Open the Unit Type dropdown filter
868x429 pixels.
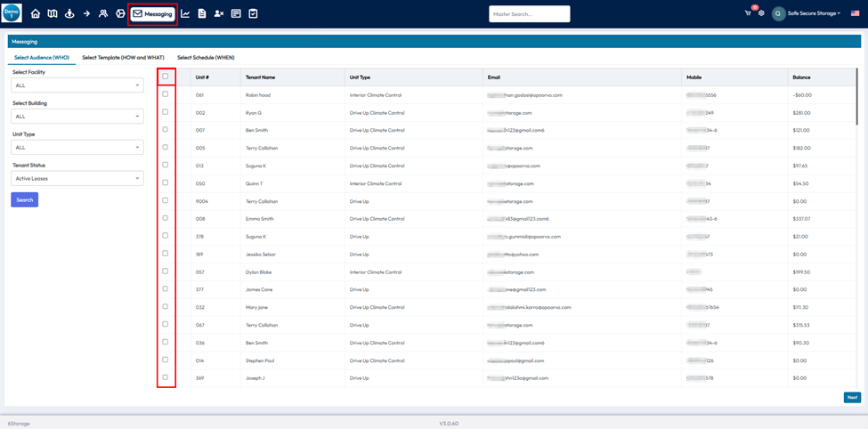click(77, 148)
